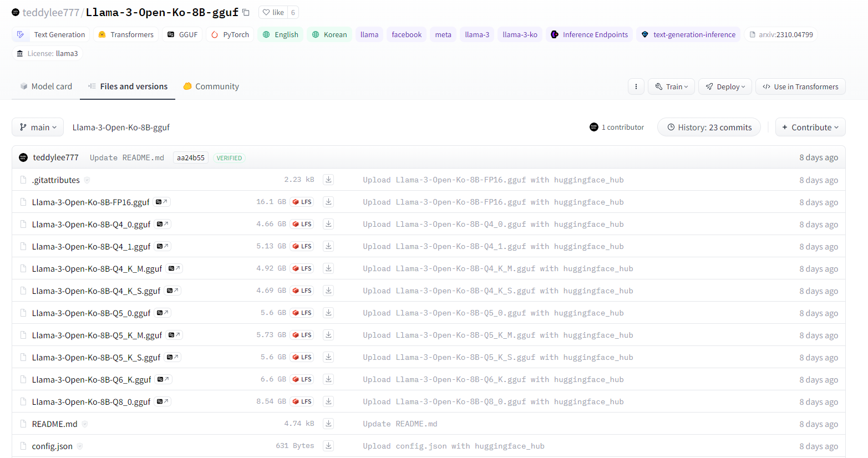The height and width of the screenshot is (458, 868).
Task: Click the Inference Endpoints tag
Action: [589, 34]
